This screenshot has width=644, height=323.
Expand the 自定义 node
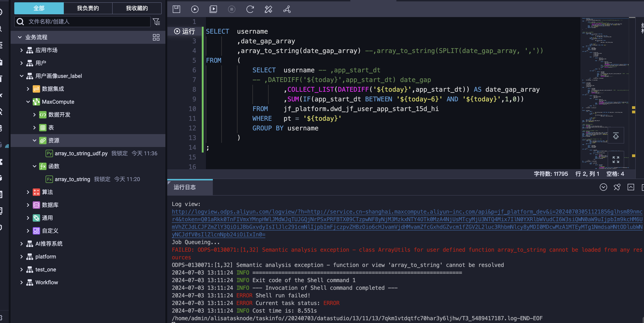(28, 231)
